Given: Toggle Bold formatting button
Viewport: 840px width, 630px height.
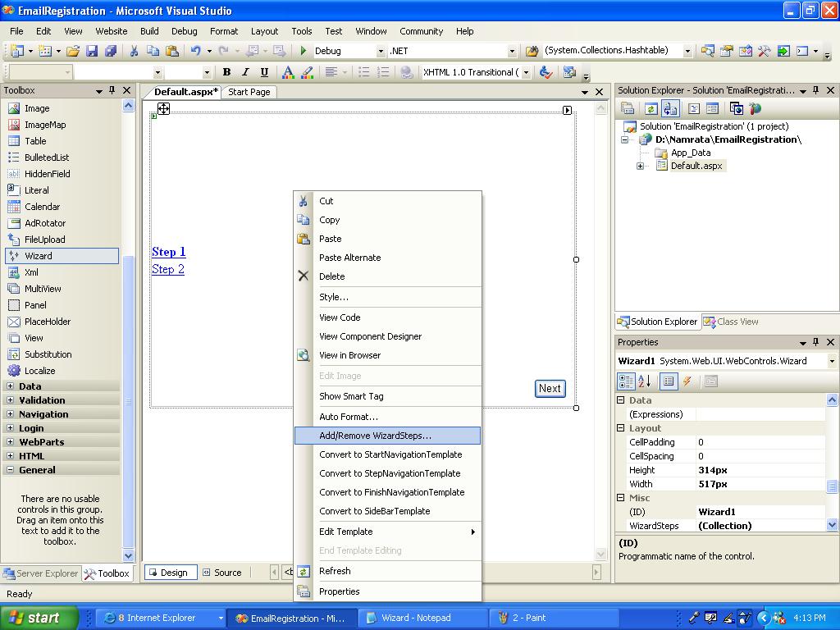Looking at the screenshot, I should [226, 72].
